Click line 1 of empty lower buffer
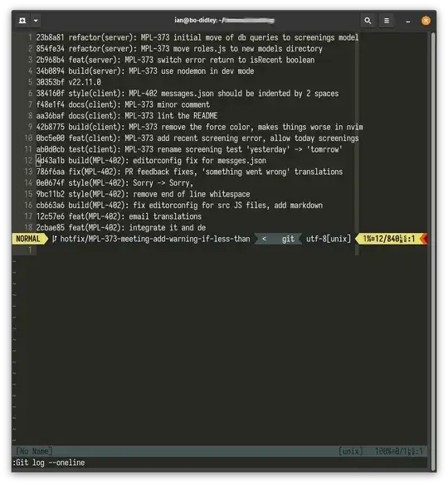This screenshot has height=485, width=448. click(30, 250)
